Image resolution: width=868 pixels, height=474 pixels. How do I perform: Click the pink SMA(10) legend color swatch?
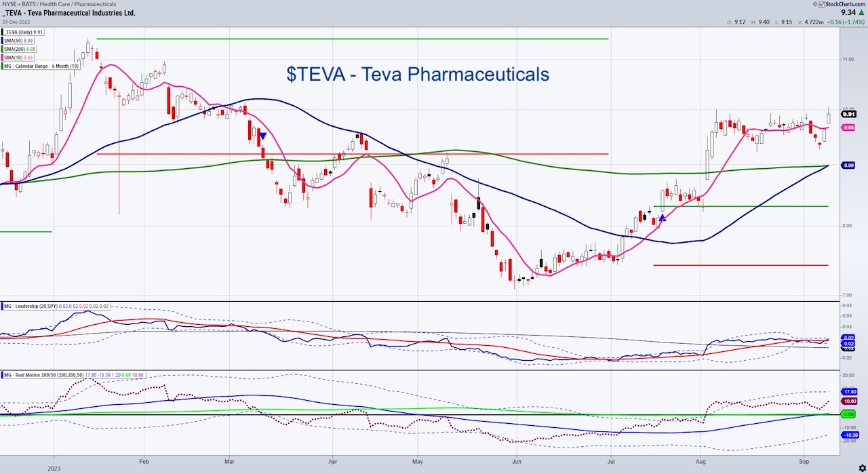click(3, 58)
